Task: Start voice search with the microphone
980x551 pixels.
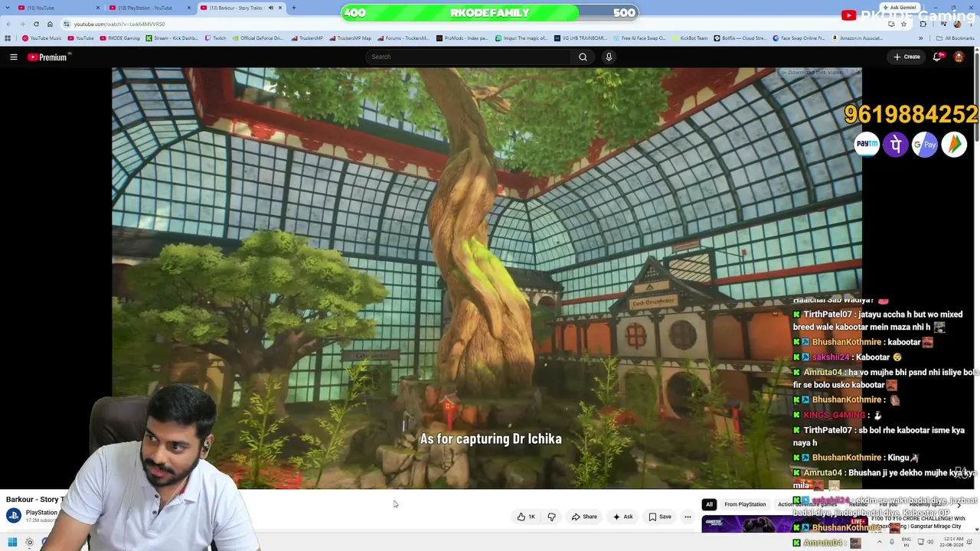Action: (x=609, y=57)
